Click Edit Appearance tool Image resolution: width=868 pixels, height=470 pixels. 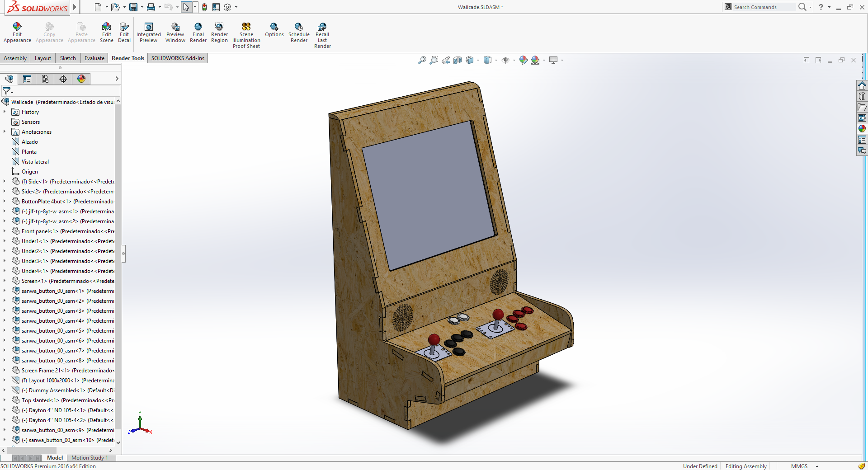pyautogui.click(x=17, y=33)
